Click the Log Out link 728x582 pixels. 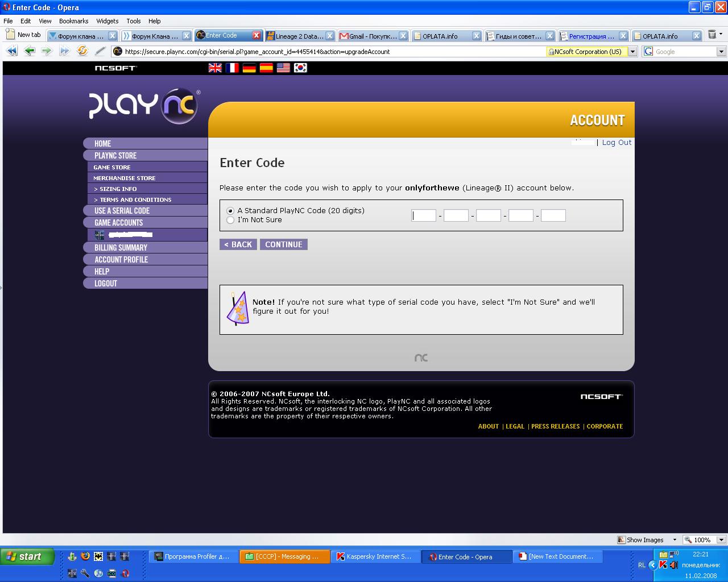point(617,143)
